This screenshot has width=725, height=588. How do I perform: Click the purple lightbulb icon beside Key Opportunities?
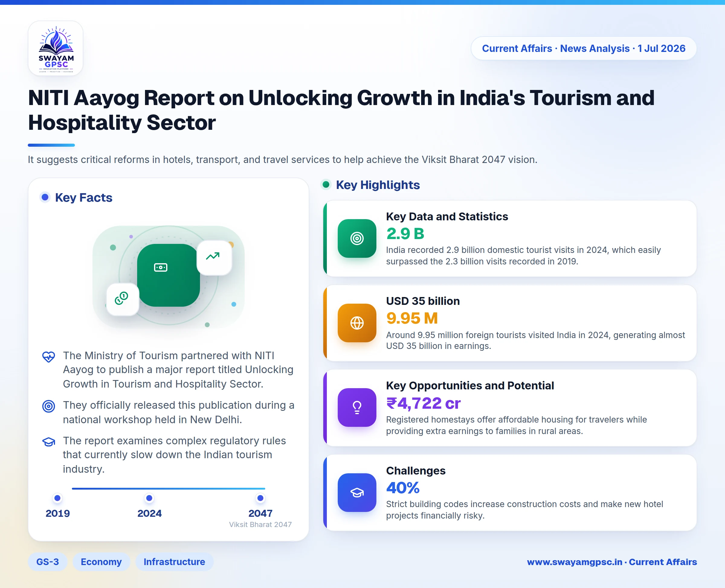356,407
